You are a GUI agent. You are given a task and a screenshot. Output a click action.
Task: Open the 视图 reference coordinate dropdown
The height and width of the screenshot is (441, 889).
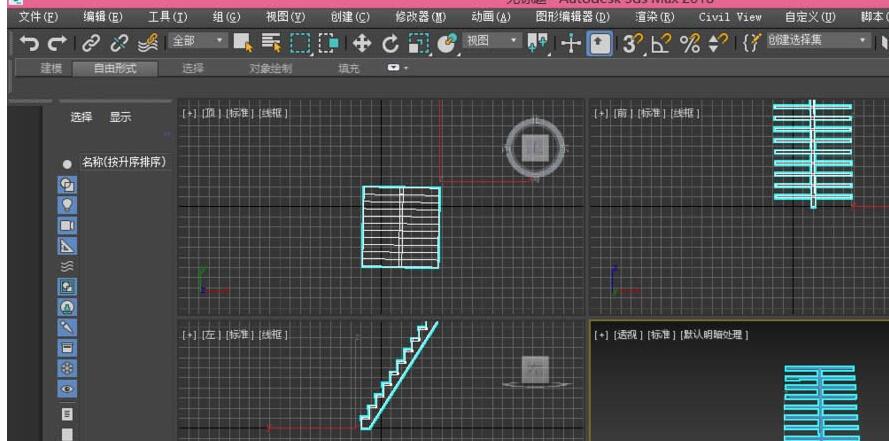[x=492, y=41]
